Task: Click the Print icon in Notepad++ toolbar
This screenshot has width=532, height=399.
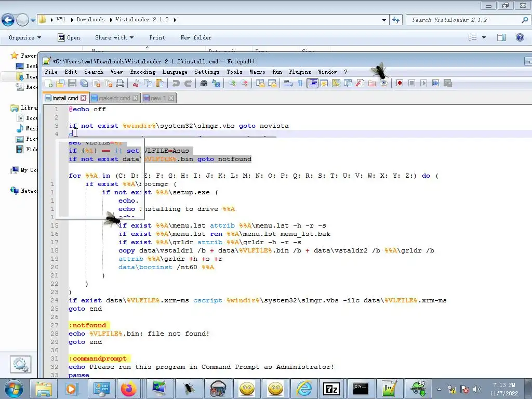Action: pos(120,83)
